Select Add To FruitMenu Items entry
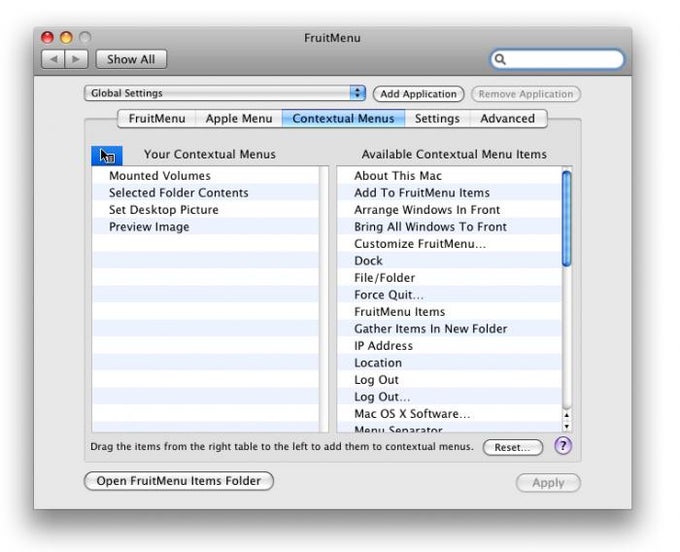The width and height of the screenshot is (680, 552). click(x=449, y=193)
